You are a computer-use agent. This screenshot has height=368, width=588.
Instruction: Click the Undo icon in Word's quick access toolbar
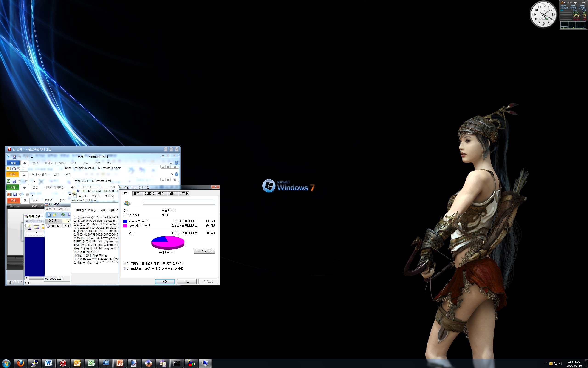[x=19, y=157]
